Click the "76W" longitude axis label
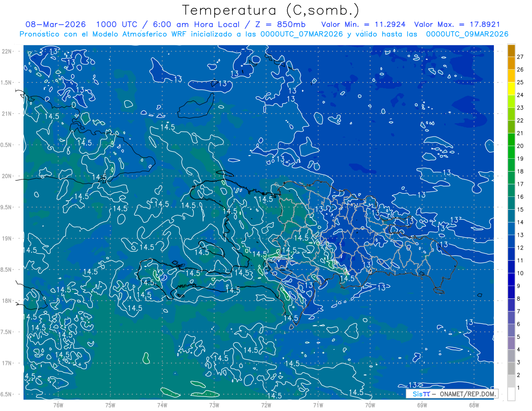Viewport: 532px width, 411px height. pyautogui.click(x=58, y=405)
